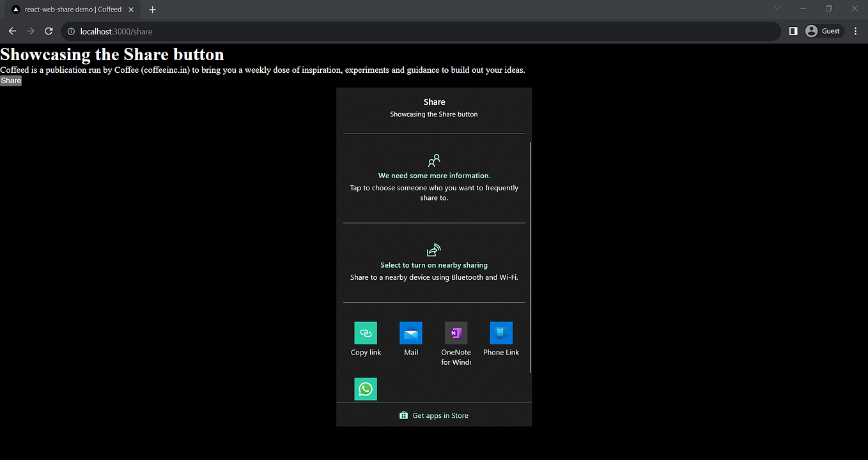Open the site information icon in address bar
The width and height of the screenshot is (868, 460).
point(71,31)
